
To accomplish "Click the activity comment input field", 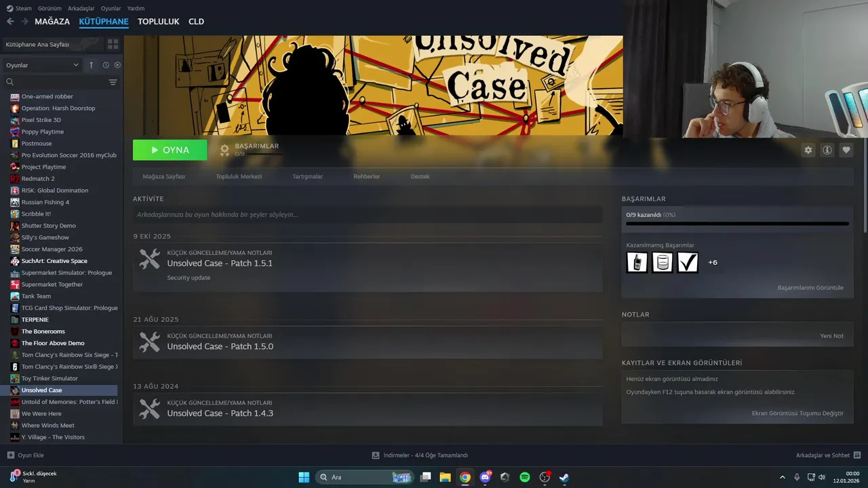I will (368, 215).
